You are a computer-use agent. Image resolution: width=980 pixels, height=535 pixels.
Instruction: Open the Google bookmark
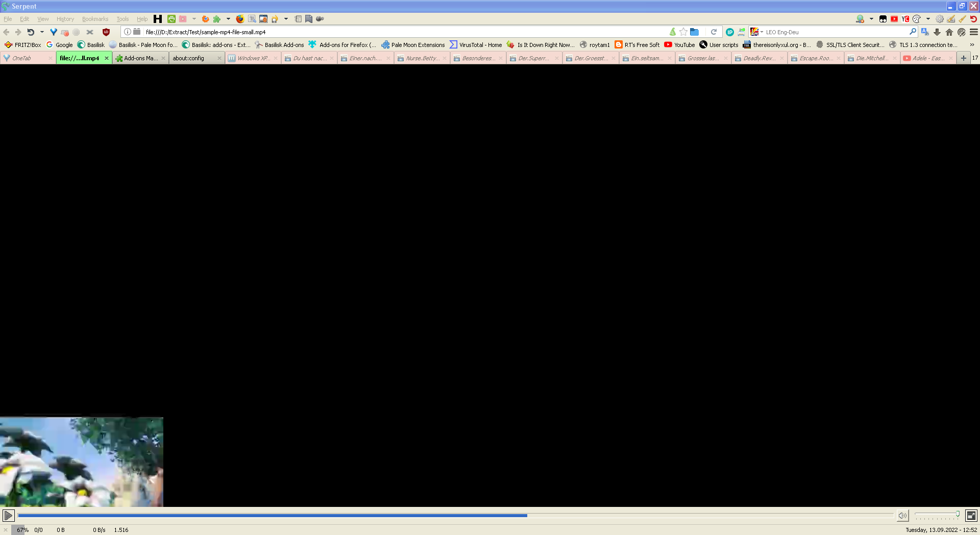click(x=60, y=45)
